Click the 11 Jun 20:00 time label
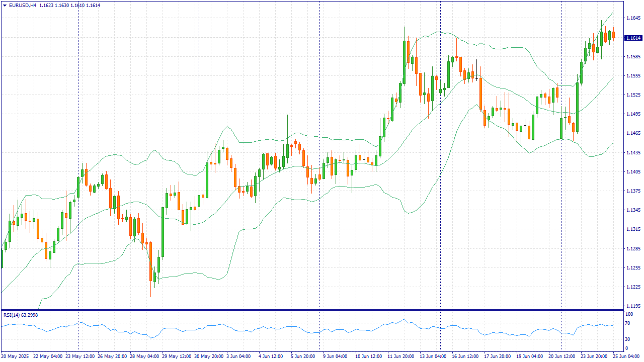The image size is (644, 362). [400, 356]
